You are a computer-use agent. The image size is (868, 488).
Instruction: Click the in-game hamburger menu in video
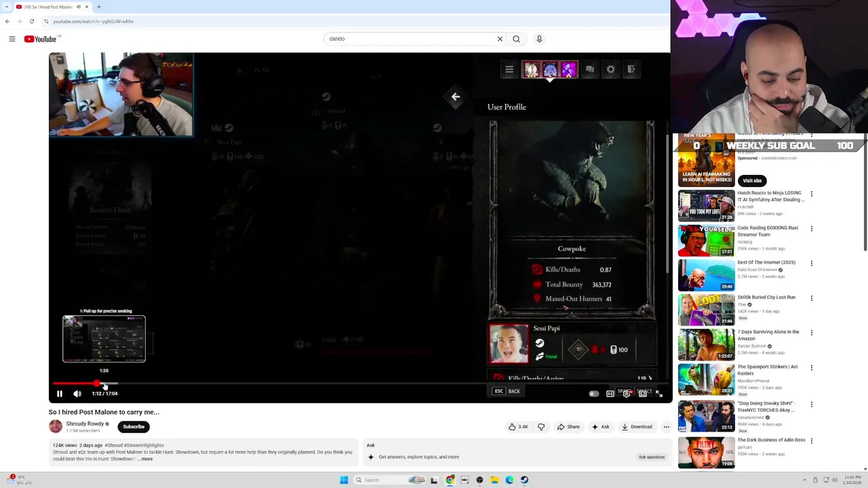[x=509, y=69]
